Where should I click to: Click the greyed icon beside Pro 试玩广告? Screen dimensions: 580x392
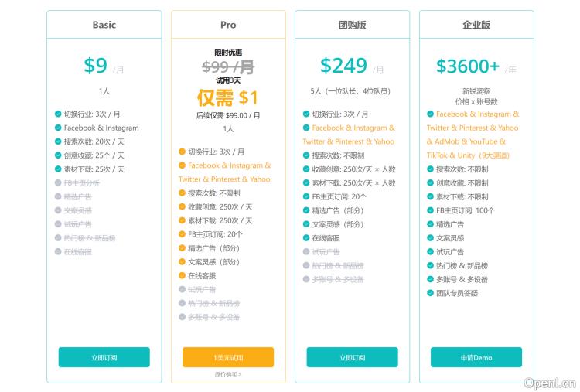(x=183, y=289)
